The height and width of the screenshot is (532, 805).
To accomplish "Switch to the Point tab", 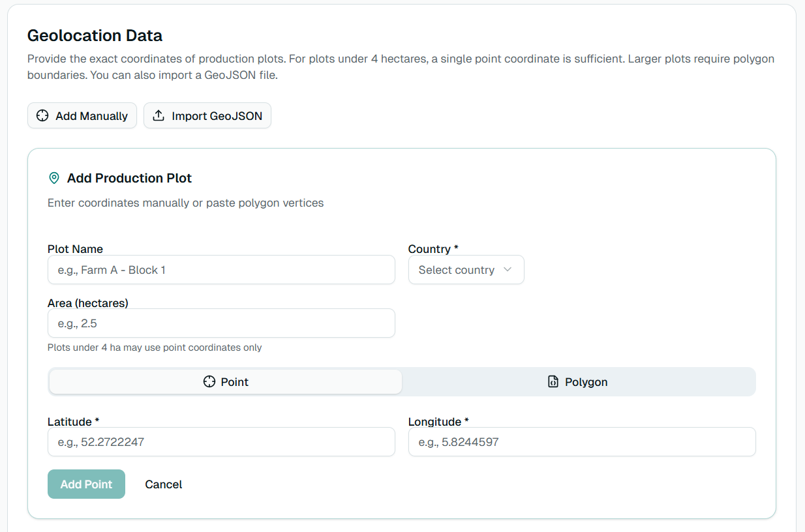I will [x=226, y=382].
